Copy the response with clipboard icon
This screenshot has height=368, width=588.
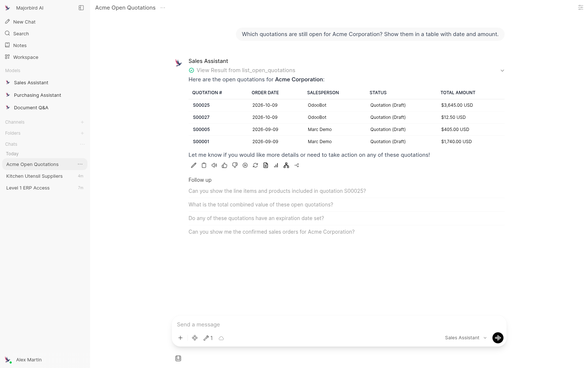tap(204, 166)
